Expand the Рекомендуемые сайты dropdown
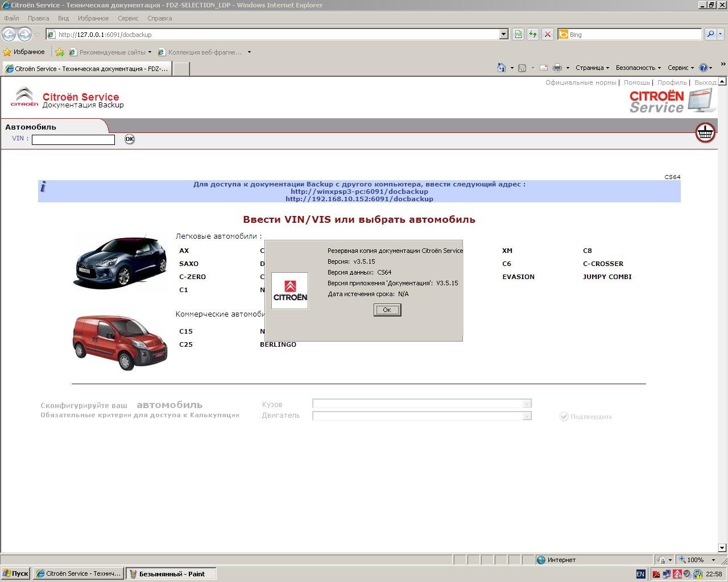 pyautogui.click(x=150, y=52)
